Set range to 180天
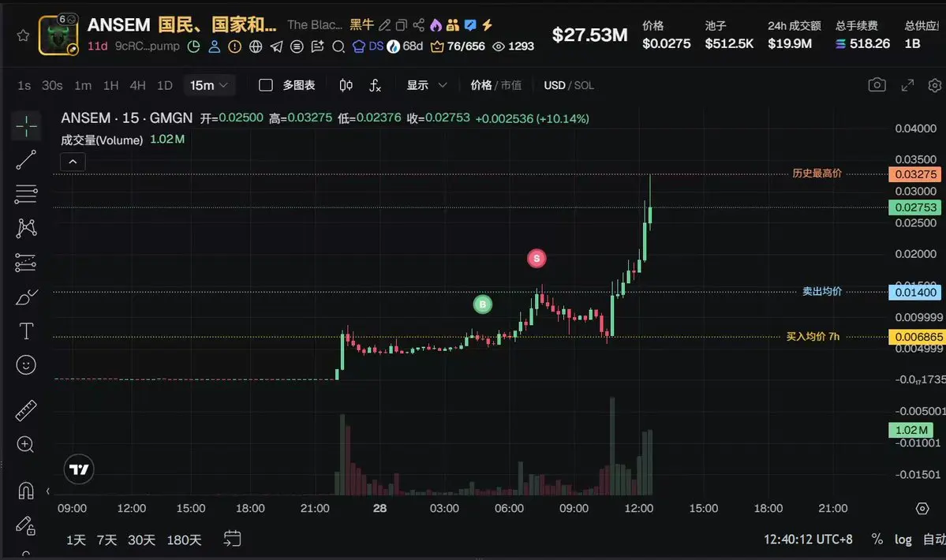Viewport: 946px width, 560px height. click(x=184, y=540)
